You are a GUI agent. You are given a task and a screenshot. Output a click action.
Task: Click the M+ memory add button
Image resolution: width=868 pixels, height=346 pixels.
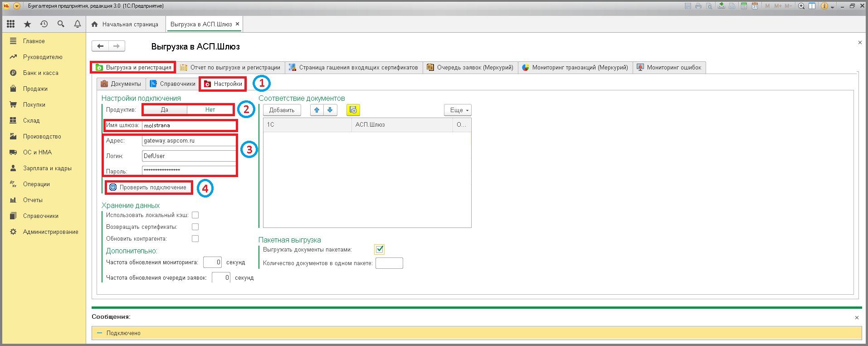point(778,6)
